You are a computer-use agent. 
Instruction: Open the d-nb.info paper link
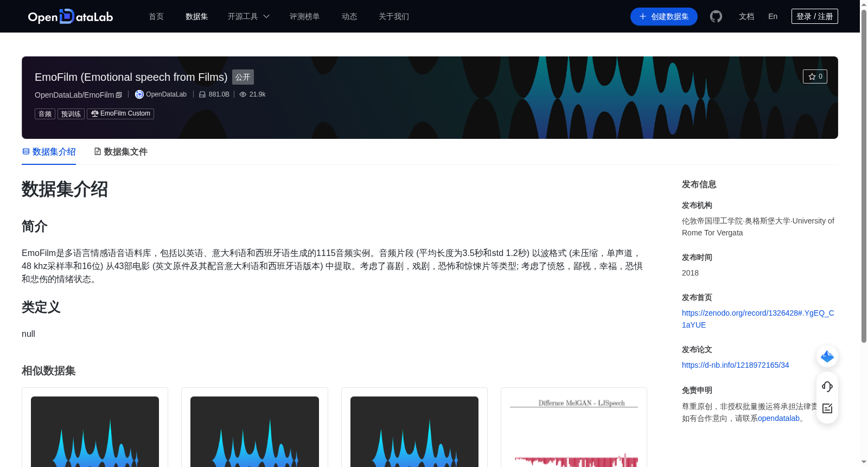[736, 365]
